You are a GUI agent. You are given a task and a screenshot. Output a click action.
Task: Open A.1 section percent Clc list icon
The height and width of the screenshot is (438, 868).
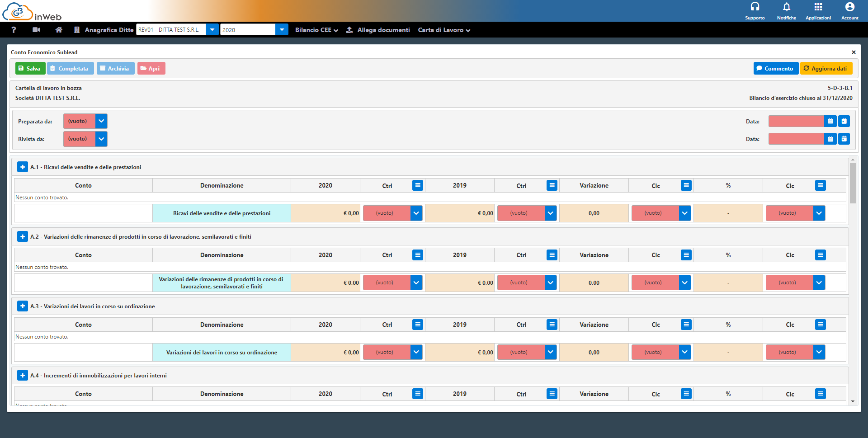[821, 185]
